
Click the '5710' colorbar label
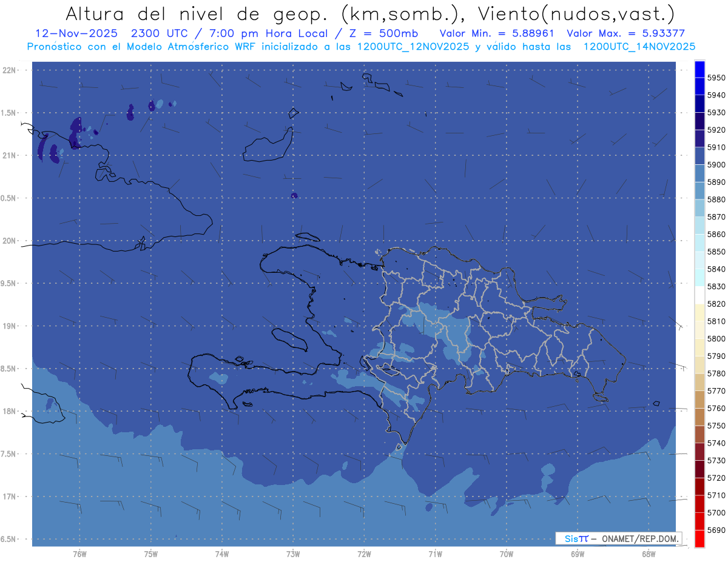(x=716, y=496)
